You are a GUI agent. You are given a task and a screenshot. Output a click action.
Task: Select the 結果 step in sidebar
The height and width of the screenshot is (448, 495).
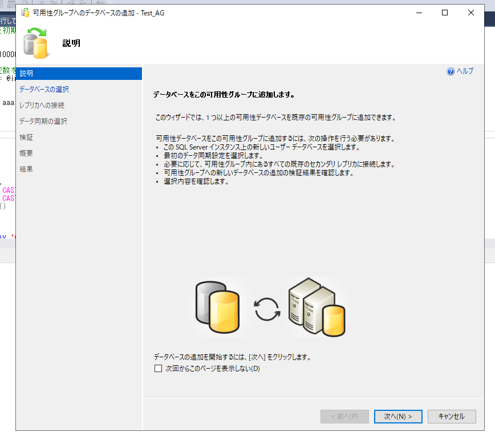click(x=26, y=169)
